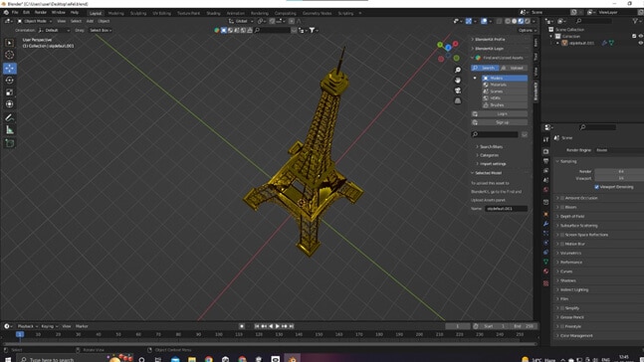Click the BlenderKit asset bar filter funnel
Screen dimensions: 644x362
pyautogui.click(x=312, y=30)
